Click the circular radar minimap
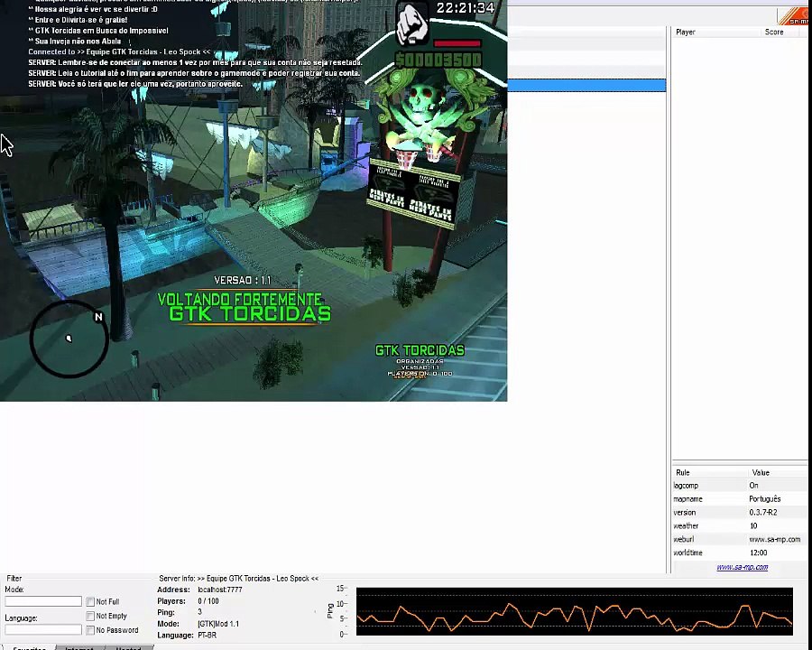The height and width of the screenshot is (650, 812). [69, 339]
